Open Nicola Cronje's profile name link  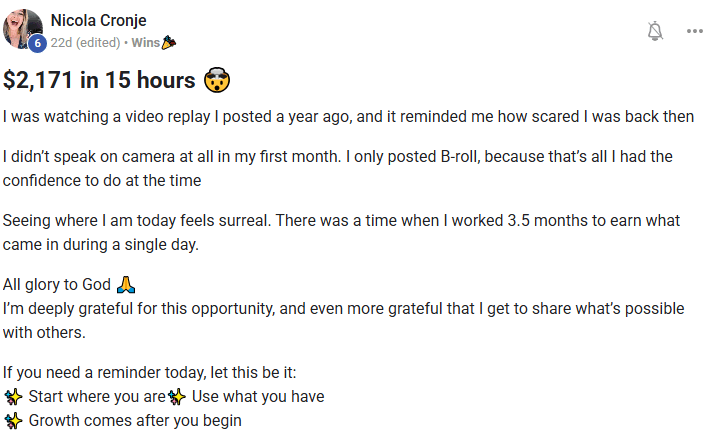click(99, 20)
